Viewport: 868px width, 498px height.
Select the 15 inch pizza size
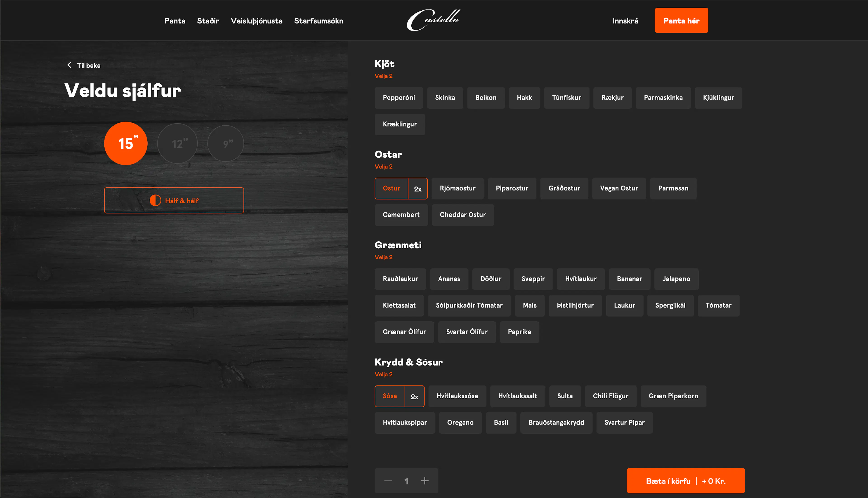point(125,144)
